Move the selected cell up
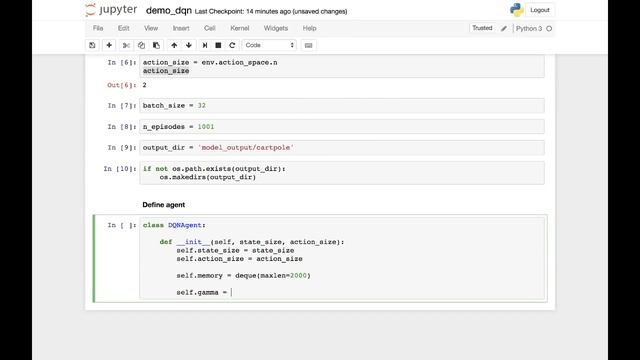The height and width of the screenshot is (360, 640). coord(174,45)
